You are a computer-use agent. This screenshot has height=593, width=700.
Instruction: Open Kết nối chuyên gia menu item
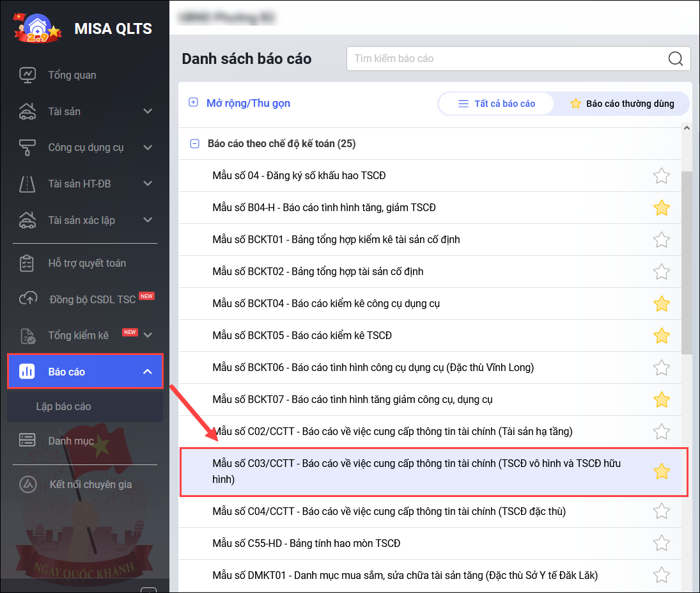[x=91, y=484]
